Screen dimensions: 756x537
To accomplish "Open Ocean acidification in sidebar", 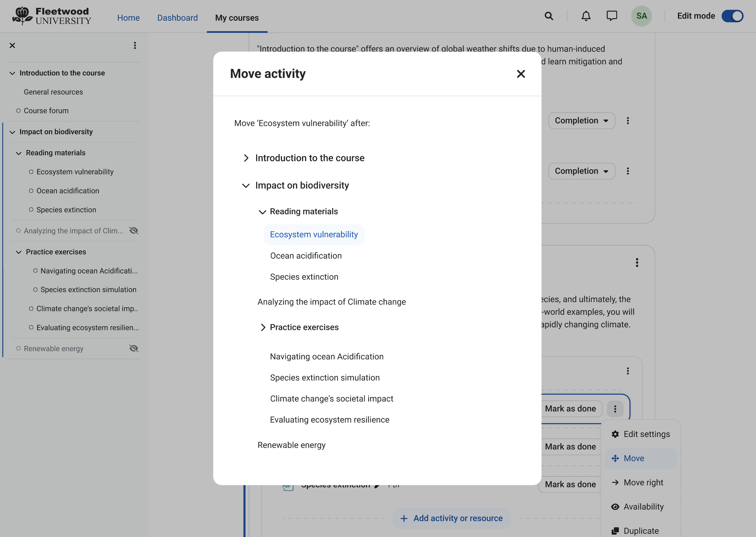I will click(67, 191).
